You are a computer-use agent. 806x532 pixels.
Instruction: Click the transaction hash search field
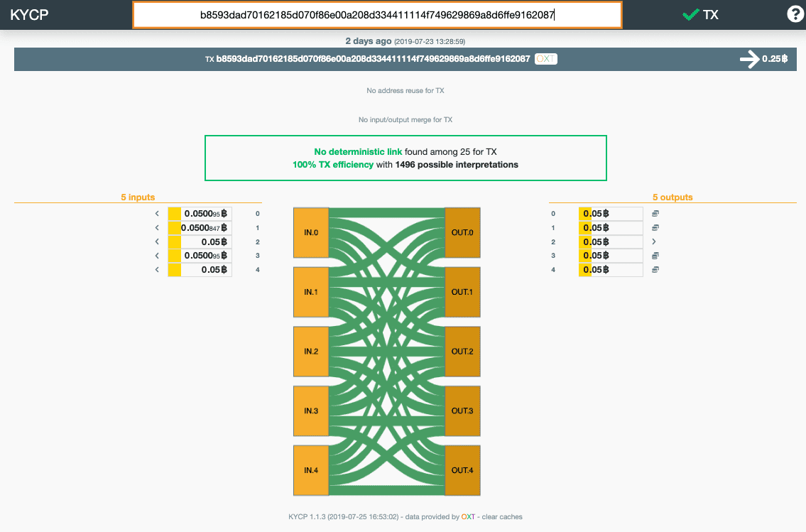377,15
